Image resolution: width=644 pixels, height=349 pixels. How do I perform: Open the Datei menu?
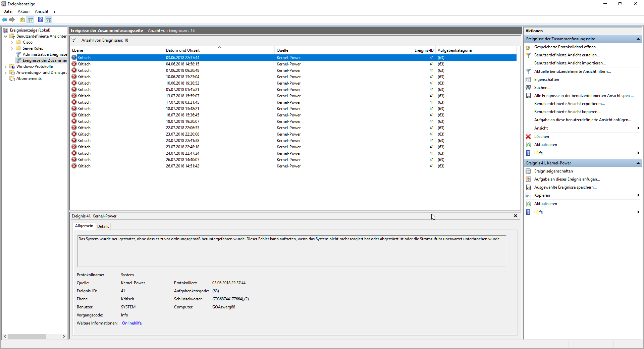[8, 11]
